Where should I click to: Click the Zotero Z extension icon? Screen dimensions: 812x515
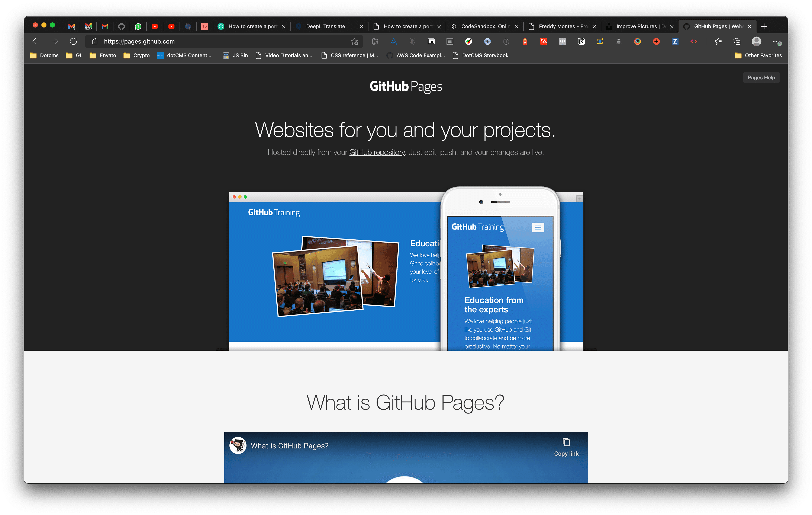tap(675, 42)
